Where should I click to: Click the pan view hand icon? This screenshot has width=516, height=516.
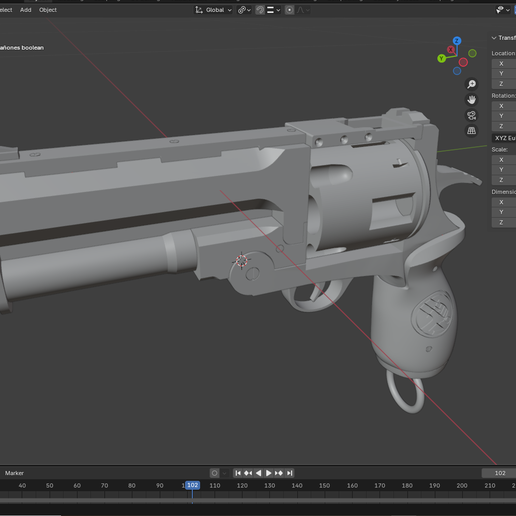coord(471,100)
